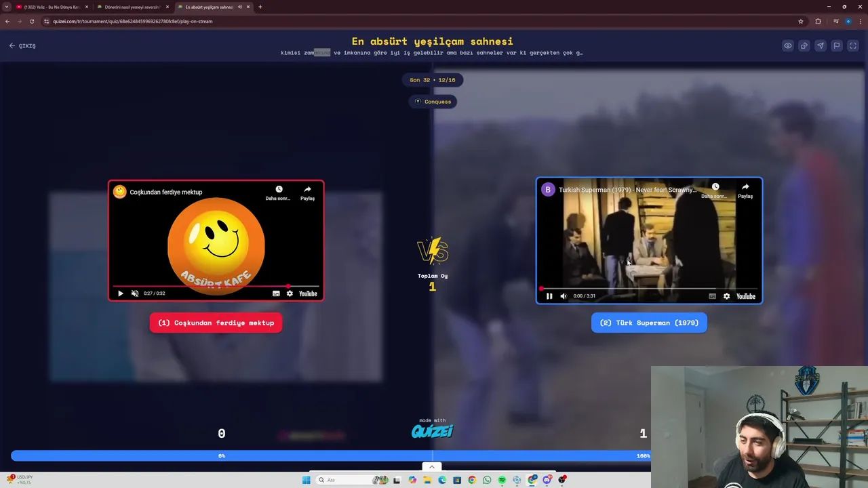Open settings gear on the right video
The width and height of the screenshot is (868, 488).
[x=726, y=296]
